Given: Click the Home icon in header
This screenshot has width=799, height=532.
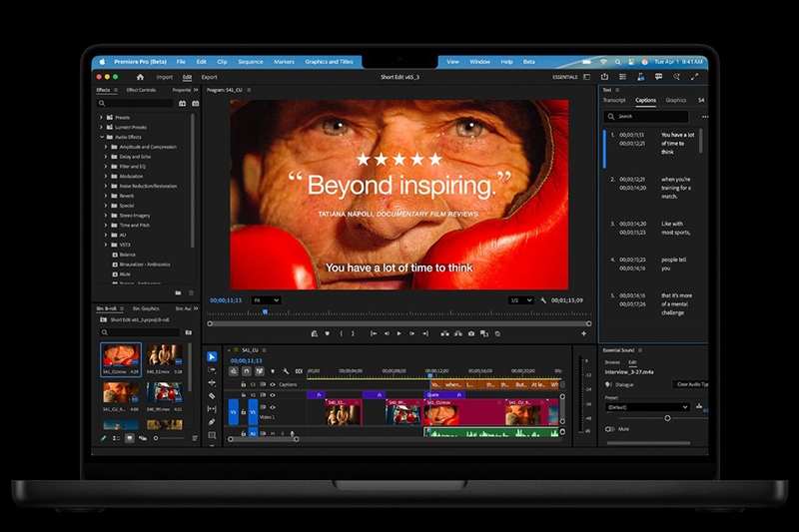Looking at the screenshot, I should 140,77.
